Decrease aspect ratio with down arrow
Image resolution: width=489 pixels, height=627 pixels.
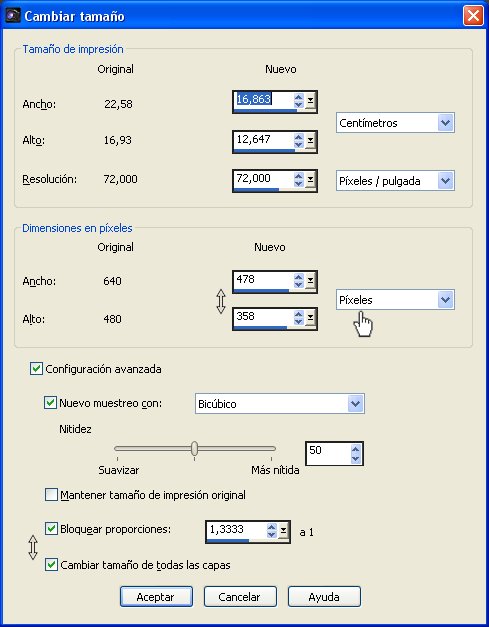tap(271, 535)
